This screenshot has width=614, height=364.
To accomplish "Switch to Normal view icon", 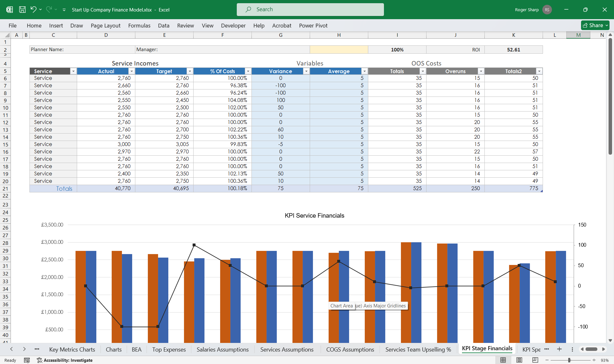I will tap(503, 360).
